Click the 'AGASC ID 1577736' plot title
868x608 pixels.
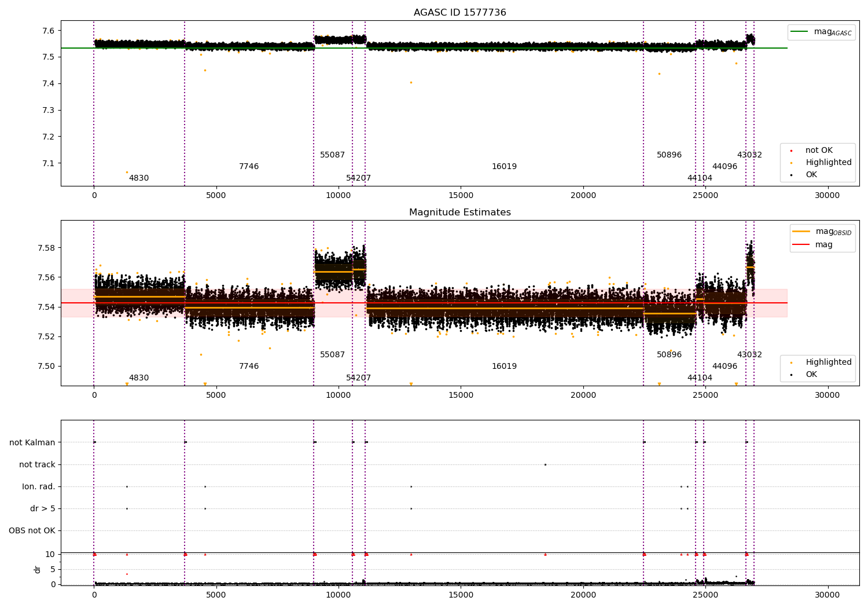(x=460, y=13)
